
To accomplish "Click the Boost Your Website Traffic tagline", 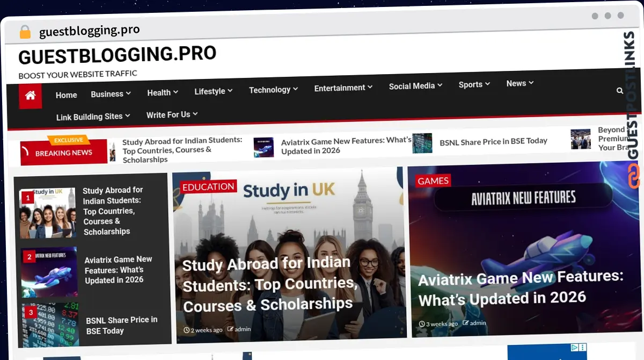I will pos(78,74).
